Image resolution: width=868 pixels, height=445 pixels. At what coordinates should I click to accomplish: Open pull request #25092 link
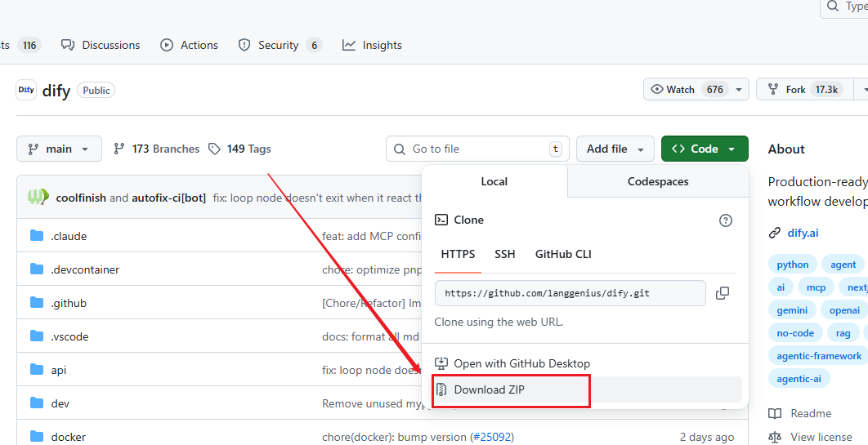click(x=491, y=438)
